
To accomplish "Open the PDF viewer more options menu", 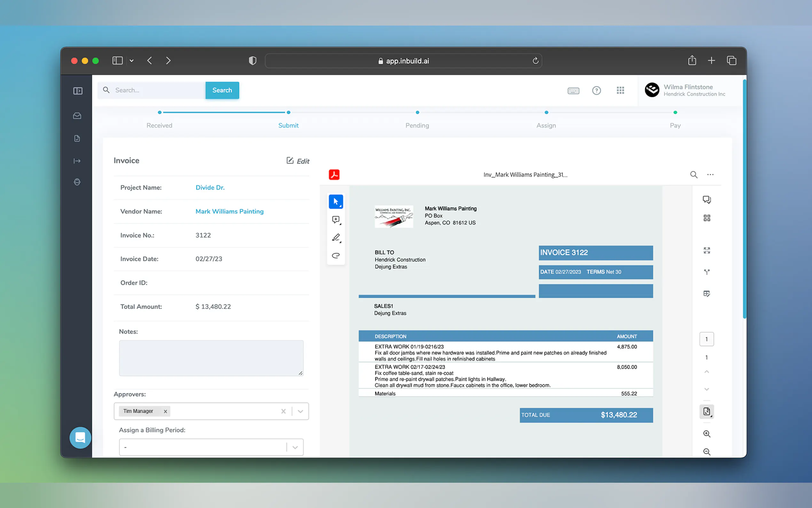I will 710,175.
